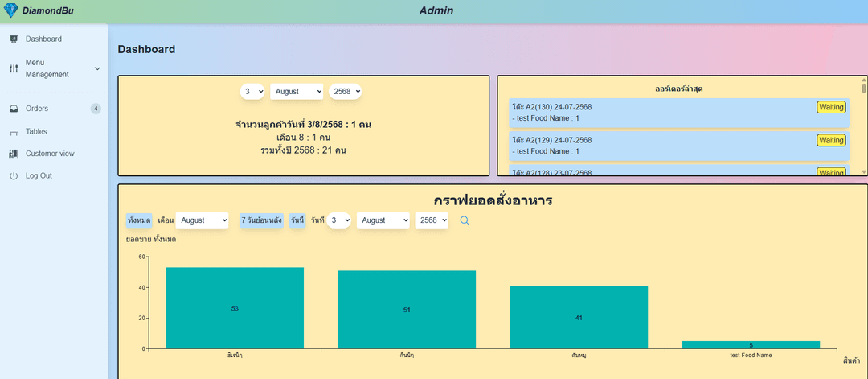Click the magnifier search icon in graph filters
868x379 pixels.
465,220
